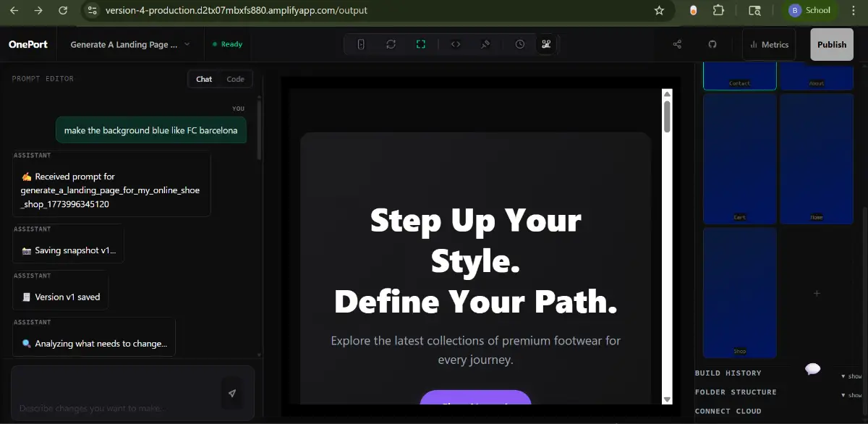Add a new page with plus tile

pyautogui.click(x=817, y=293)
